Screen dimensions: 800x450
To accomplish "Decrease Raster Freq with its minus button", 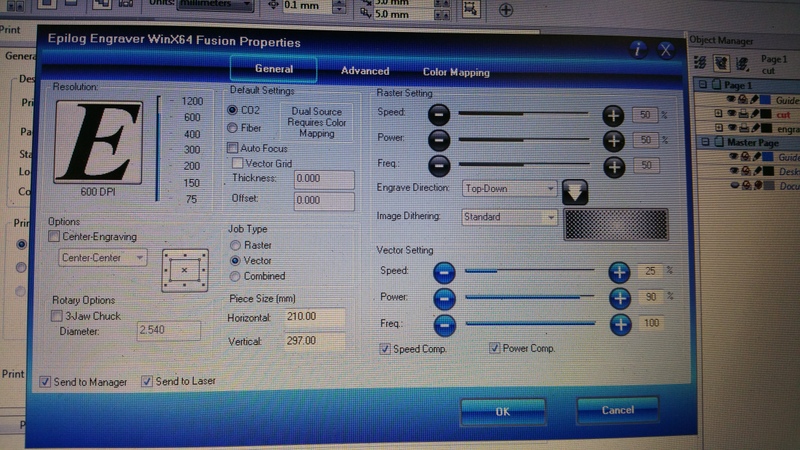I will tap(439, 165).
